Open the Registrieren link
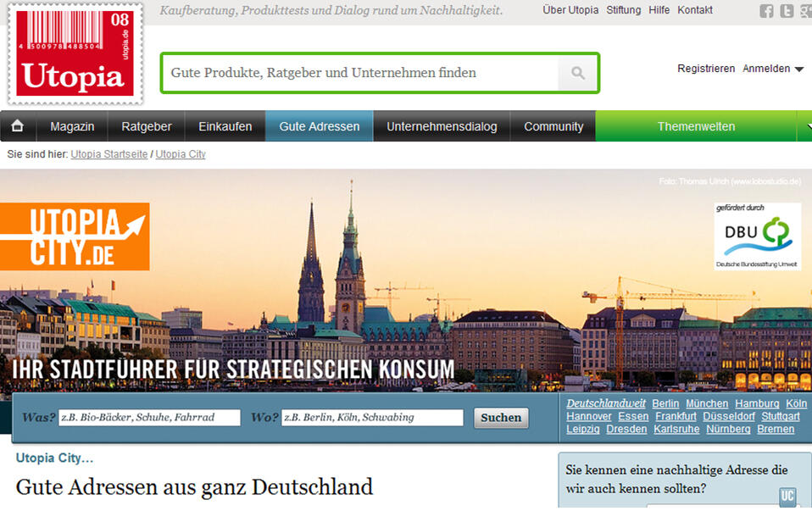 (x=706, y=69)
